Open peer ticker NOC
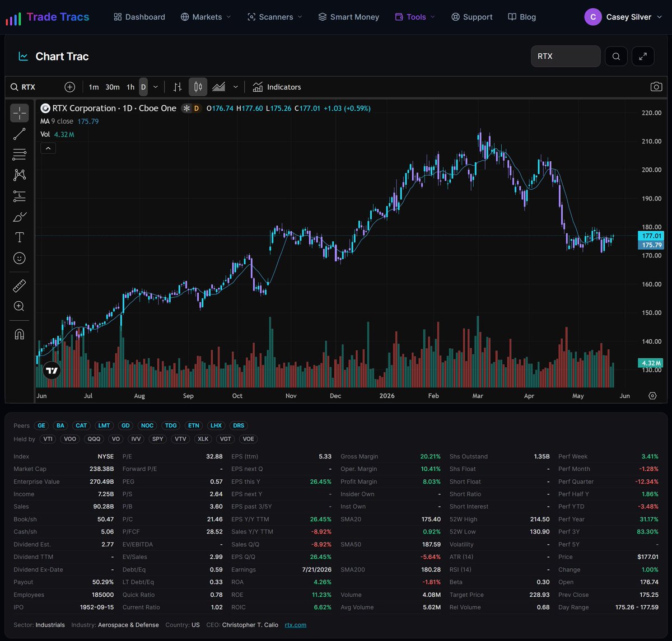This screenshot has width=672, height=641. (147, 425)
